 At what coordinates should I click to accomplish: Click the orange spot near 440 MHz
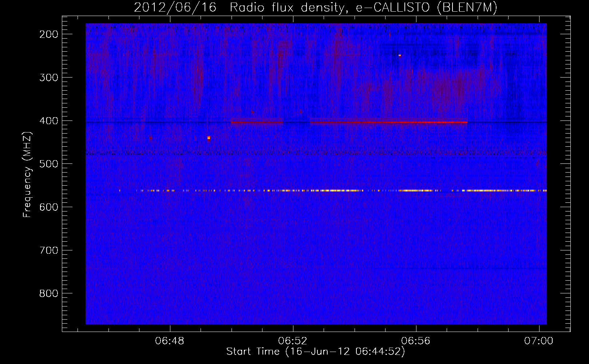[209, 138]
